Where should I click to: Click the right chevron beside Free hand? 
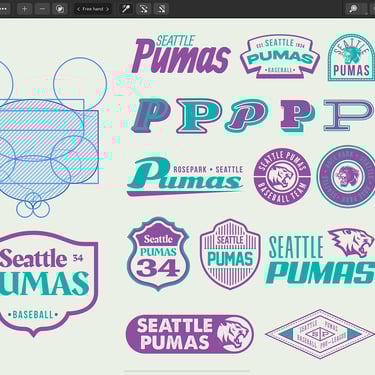107,9
